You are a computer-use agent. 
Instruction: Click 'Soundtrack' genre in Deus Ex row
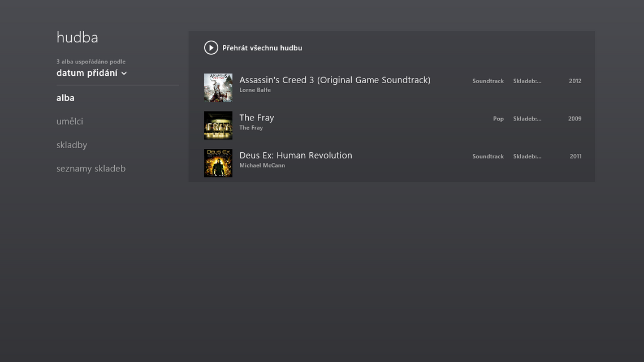click(488, 157)
